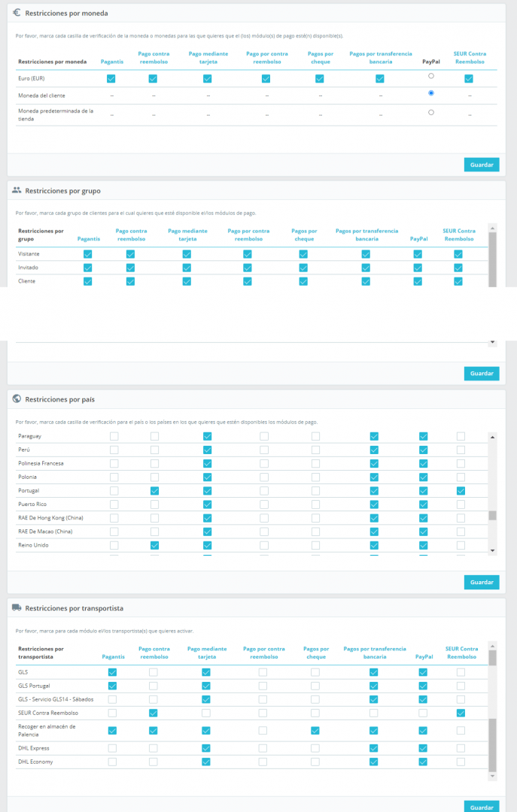Uncheck Pago mediante tarjeta for Polonia
The height and width of the screenshot is (812, 517).
tap(208, 477)
